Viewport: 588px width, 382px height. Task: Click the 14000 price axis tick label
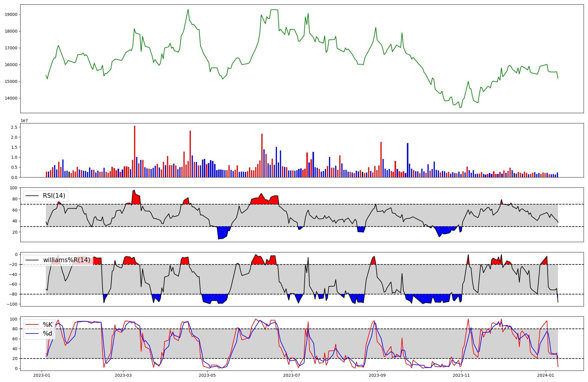(11, 98)
